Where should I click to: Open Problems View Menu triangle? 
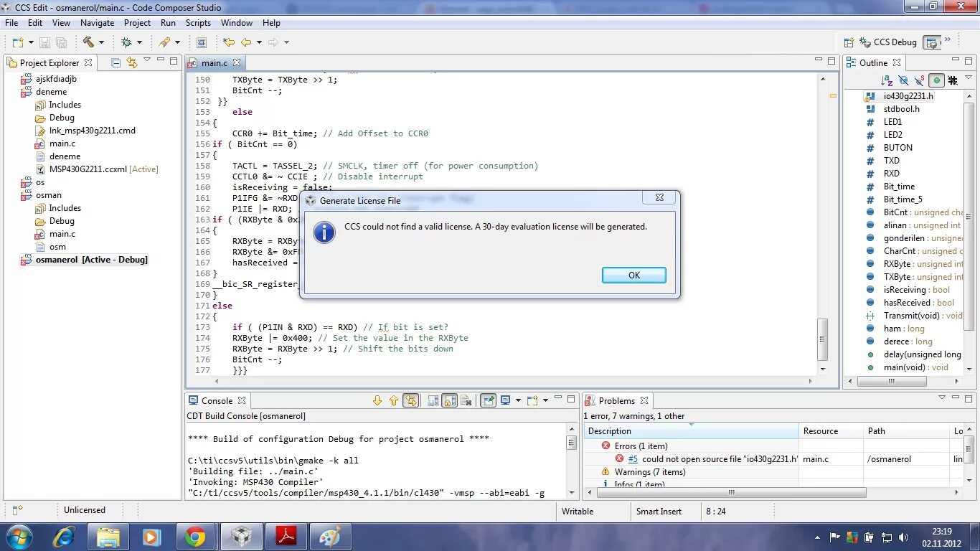click(x=942, y=398)
